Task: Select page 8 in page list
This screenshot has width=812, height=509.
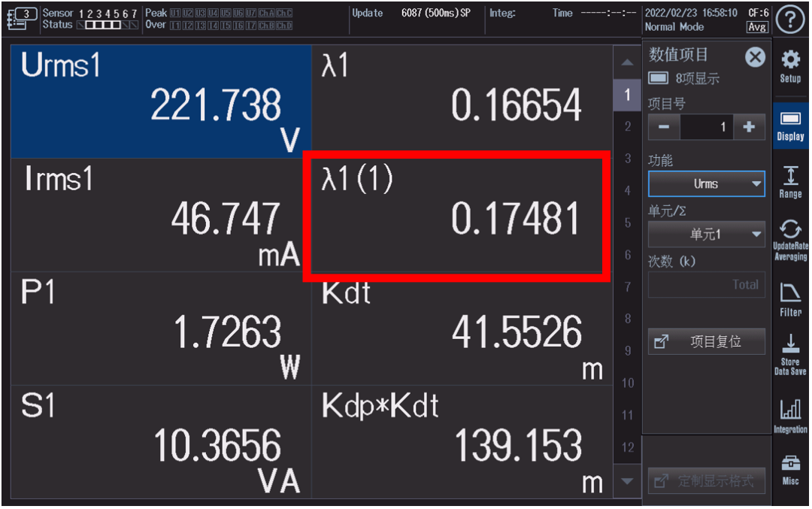Action: click(627, 320)
